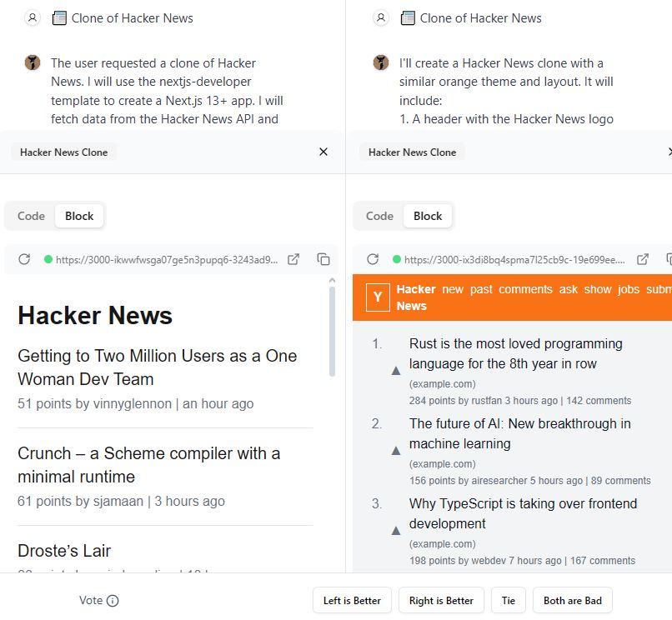The width and height of the screenshot is (672, 620).
Task: Click the left preview vertical scrollbar
Action: coord(332,332)
